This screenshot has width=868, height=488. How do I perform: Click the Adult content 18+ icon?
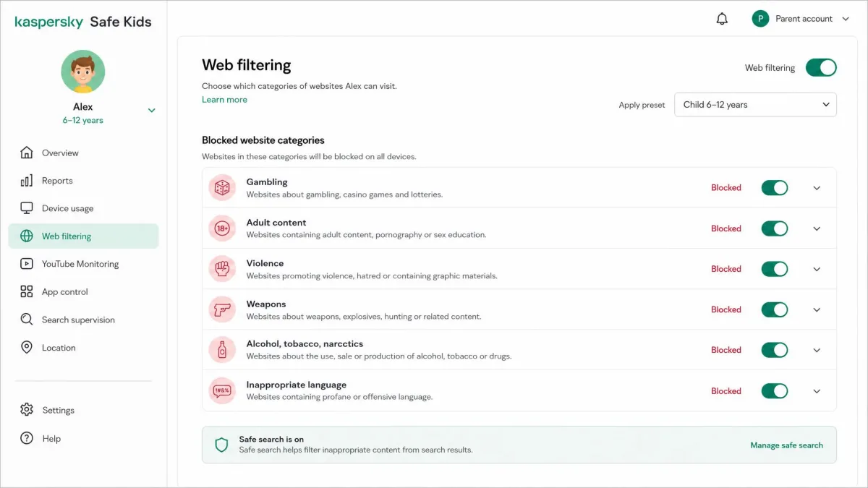[x=222, y=228]
